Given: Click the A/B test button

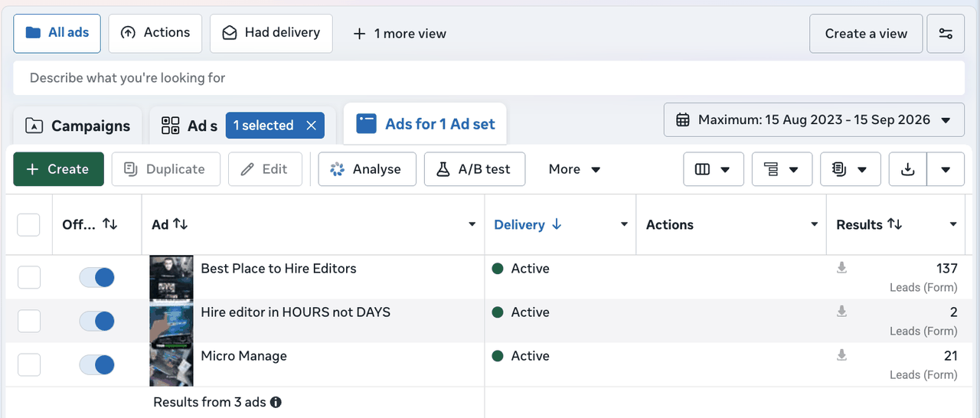Looking at the screenshot, I should [475, 169].
